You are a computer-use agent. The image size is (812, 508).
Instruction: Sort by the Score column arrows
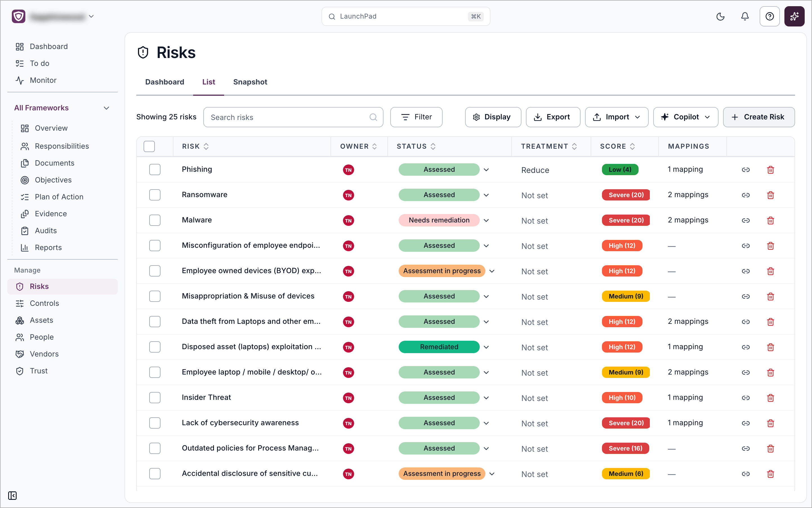pos(632,146)
